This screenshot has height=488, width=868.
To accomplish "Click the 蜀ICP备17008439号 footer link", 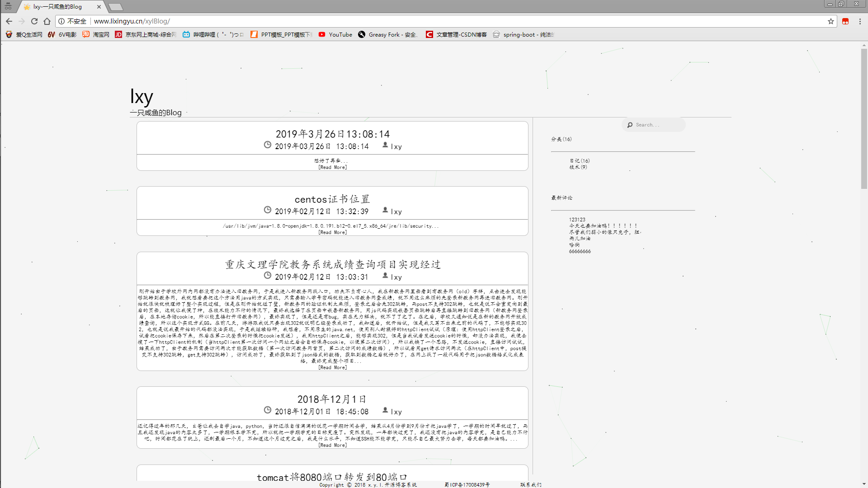I will 467,485.
